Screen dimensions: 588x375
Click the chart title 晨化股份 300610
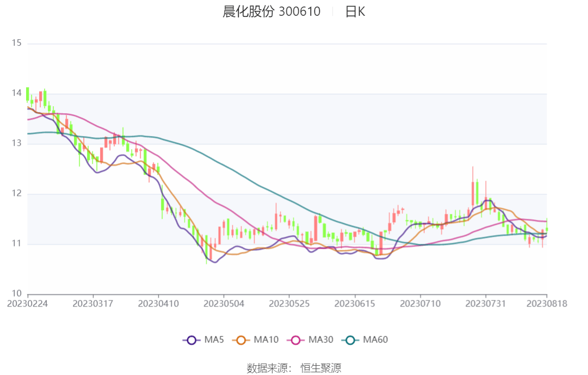[271, 11]
